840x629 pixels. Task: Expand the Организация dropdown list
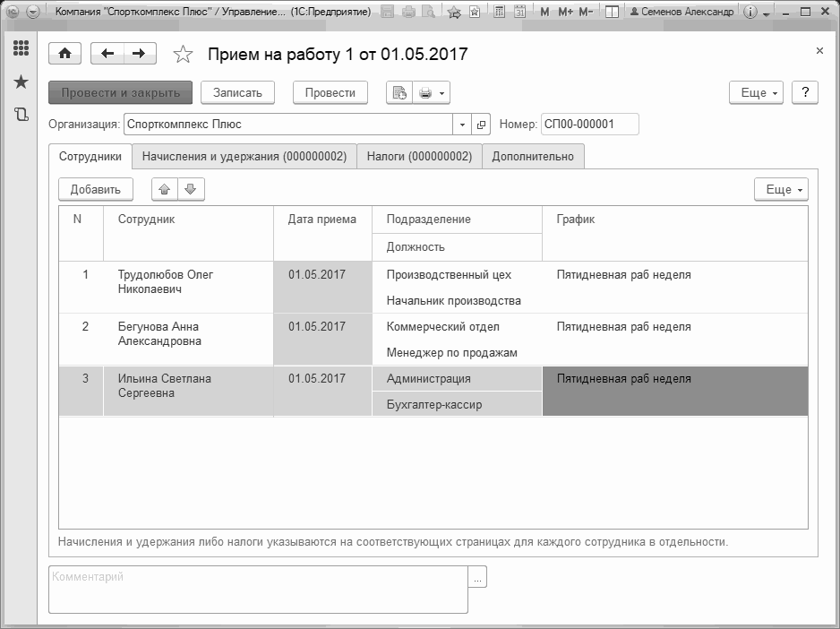click(462, 125)
